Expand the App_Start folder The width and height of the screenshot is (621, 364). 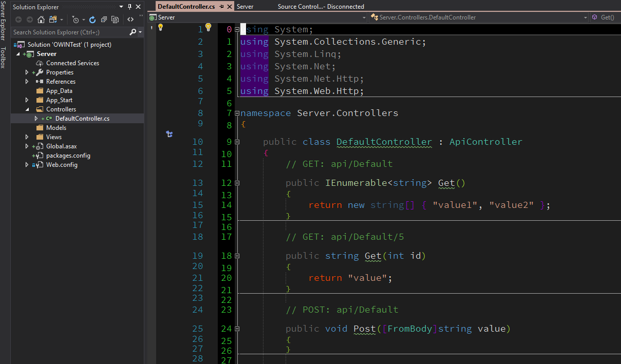pos(27,100)
